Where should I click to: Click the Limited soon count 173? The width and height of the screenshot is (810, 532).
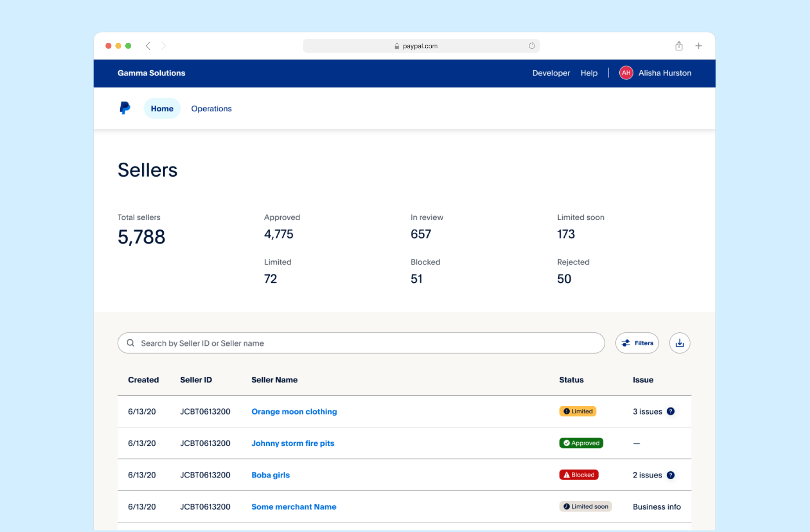click(566, 234)
